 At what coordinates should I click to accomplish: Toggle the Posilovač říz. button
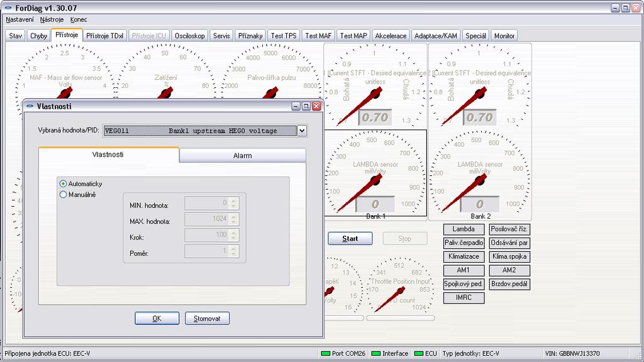coord(509,229)
